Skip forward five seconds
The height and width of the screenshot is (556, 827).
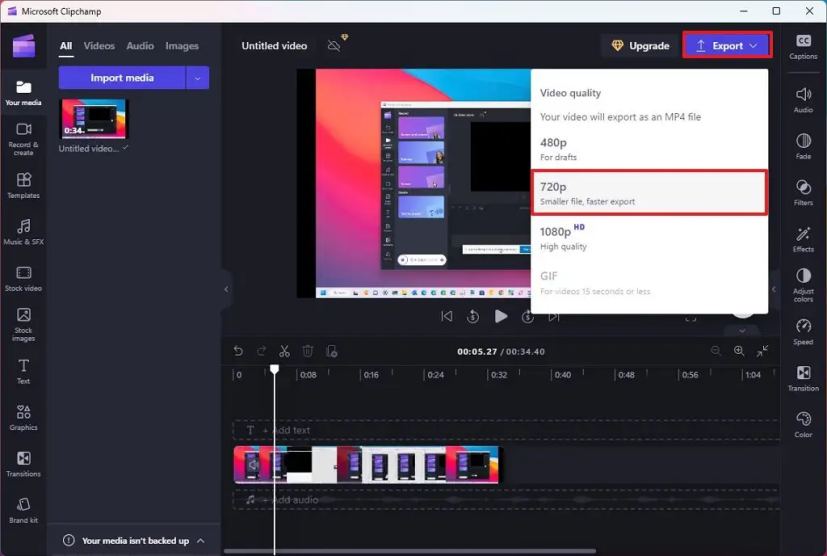click(527, 317)
